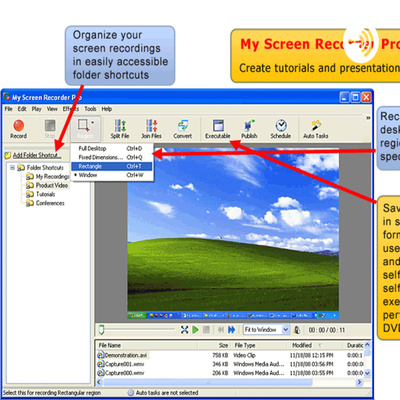Click horizontal scrollbar right arrow
Screen dimensions: 400x400
click(x=359, y=382)
